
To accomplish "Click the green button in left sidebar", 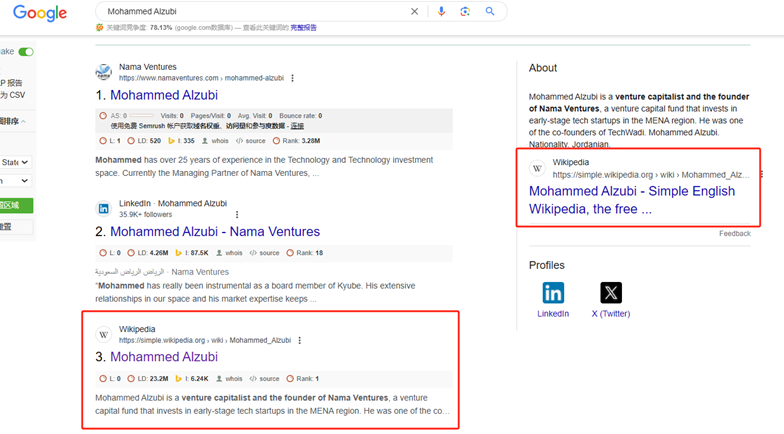I will click(16, 206).
